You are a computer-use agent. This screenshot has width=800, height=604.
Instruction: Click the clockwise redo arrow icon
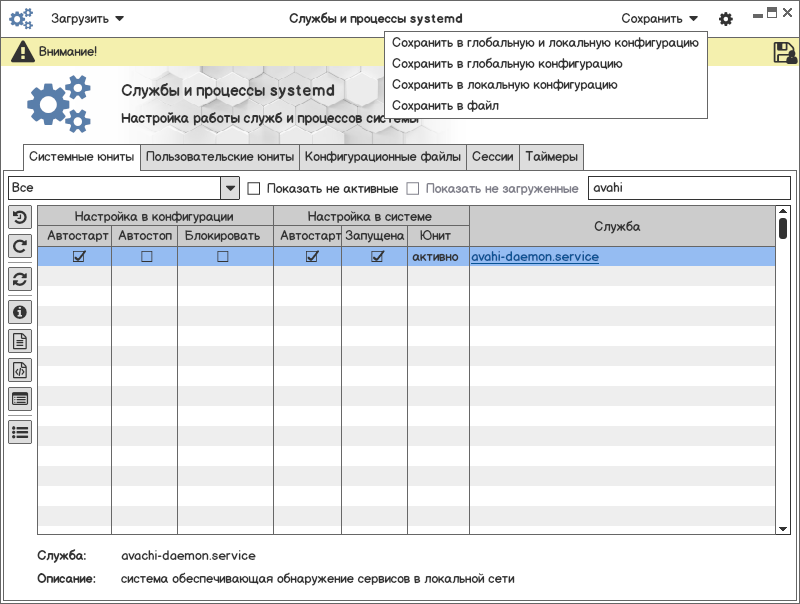[x=20, y=245]
